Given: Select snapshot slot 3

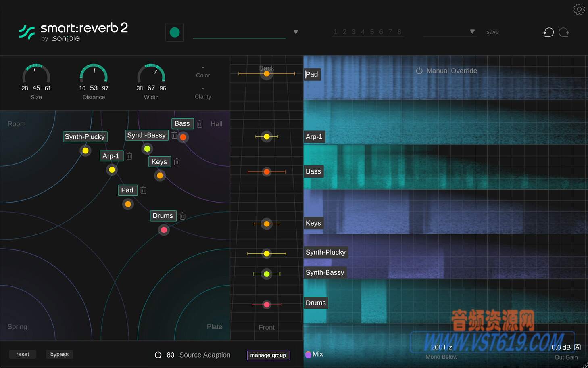Looking at the screenshot, I should coord(353,31).
